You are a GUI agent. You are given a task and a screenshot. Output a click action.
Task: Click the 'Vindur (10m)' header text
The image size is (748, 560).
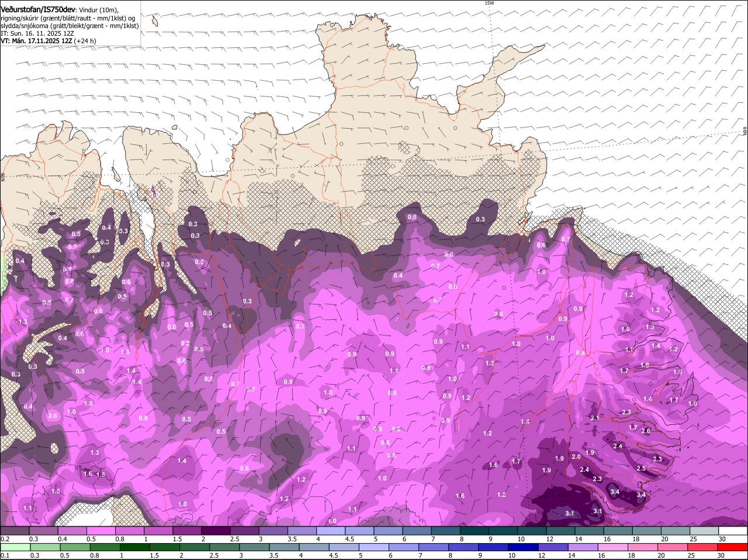point(98,10)
